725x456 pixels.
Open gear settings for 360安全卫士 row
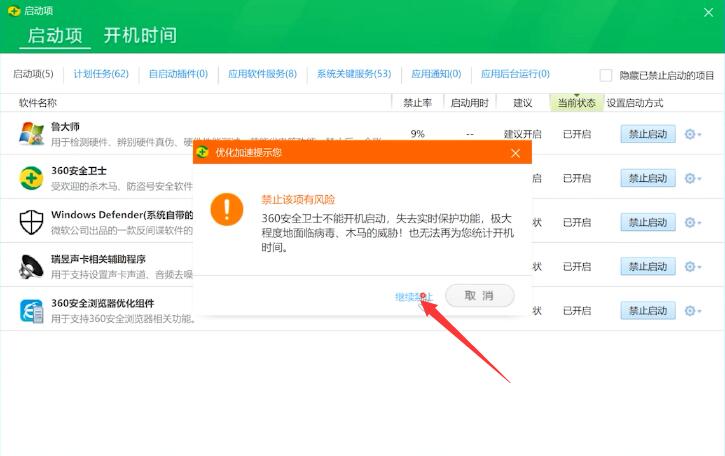pyautogui.click(x=693, y=178)
